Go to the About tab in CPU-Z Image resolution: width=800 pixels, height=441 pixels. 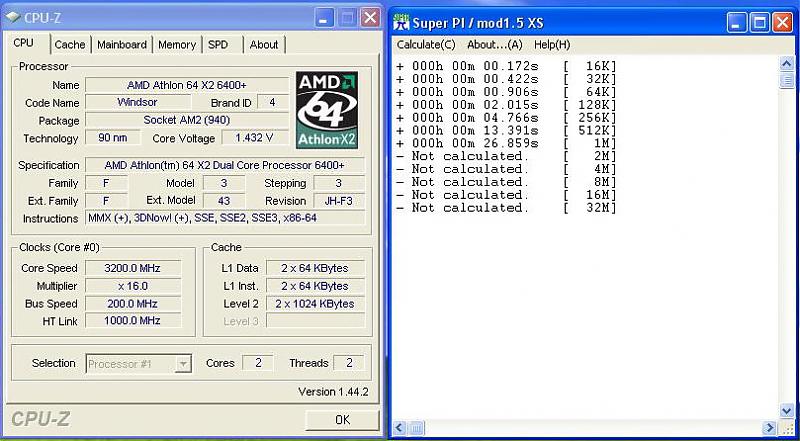tap(264, 45)
